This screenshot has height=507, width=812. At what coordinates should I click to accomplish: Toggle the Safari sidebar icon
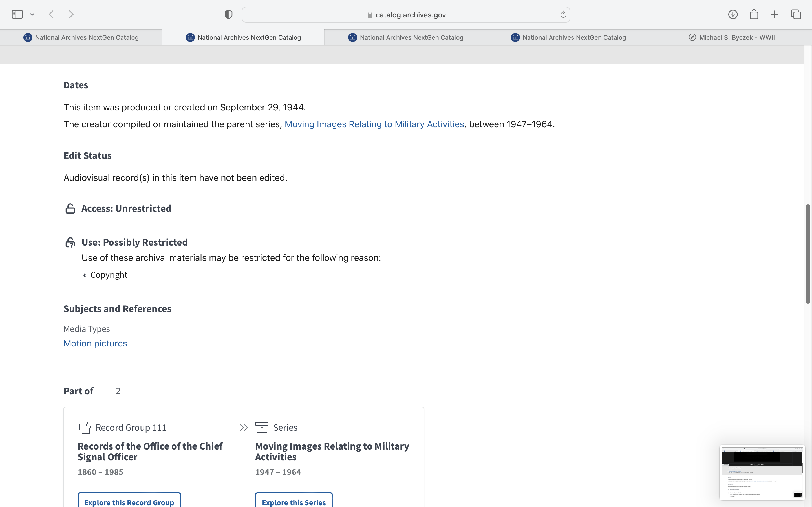click(17, 14)
